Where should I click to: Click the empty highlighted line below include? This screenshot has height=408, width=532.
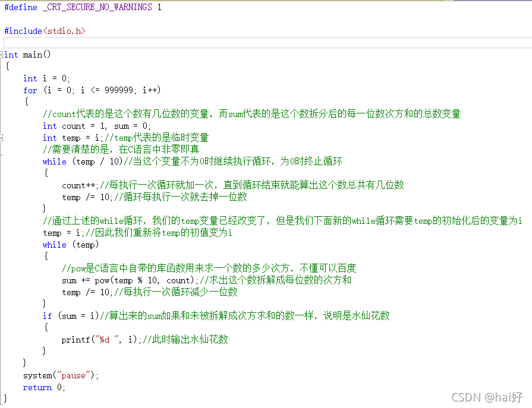tap(267, 43)
